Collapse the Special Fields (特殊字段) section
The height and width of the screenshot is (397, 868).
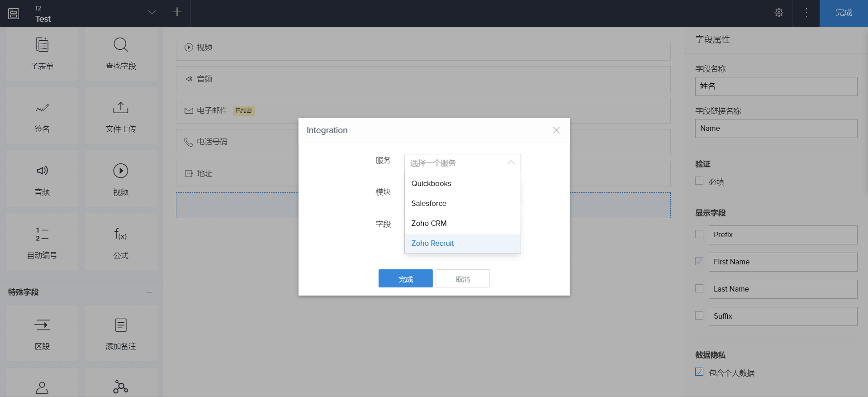149,292
